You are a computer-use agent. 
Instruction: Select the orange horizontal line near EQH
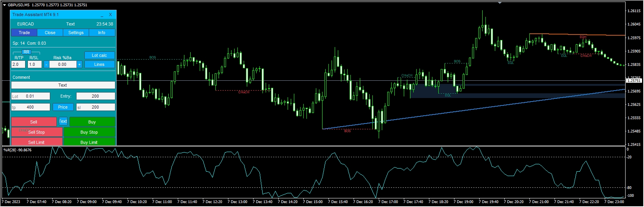[x=577, y=34]
